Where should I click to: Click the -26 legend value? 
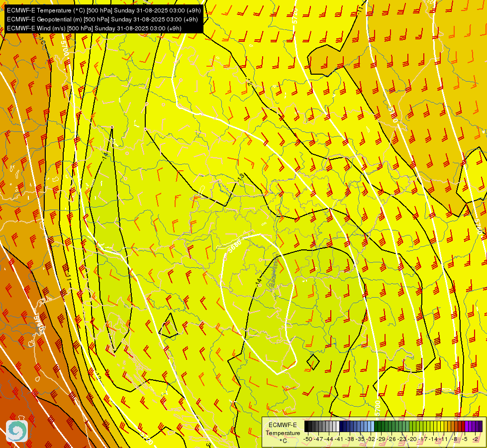[x=391, y=440]
